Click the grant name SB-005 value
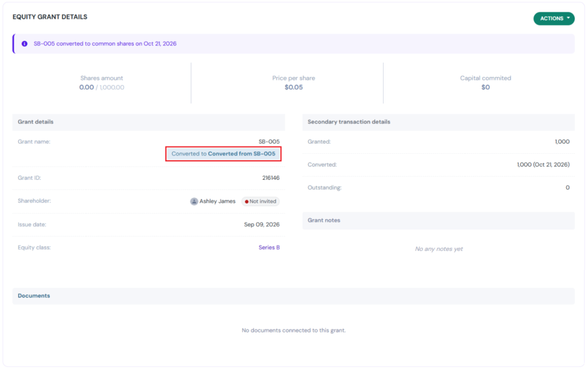This screenshot has width=588, height=368. (269, 142)
